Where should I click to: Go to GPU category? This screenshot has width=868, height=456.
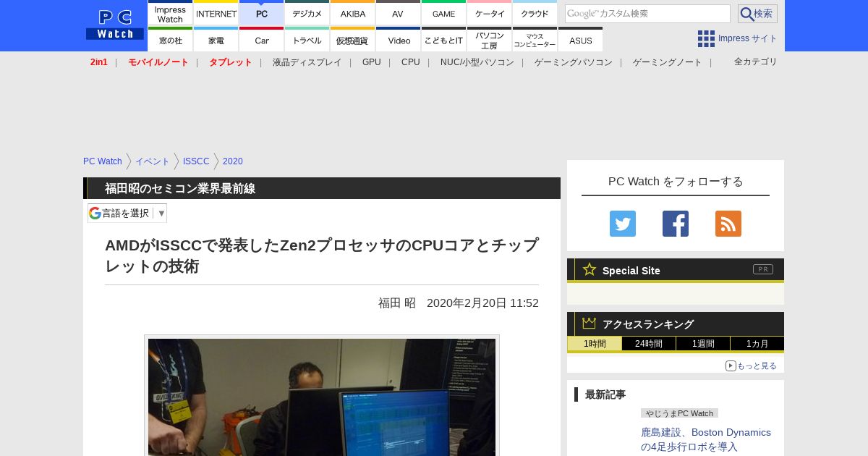point(372,62)
